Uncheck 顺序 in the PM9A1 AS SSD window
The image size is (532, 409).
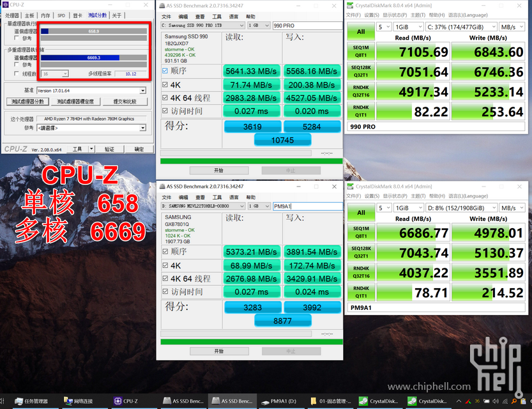point(165,252)
